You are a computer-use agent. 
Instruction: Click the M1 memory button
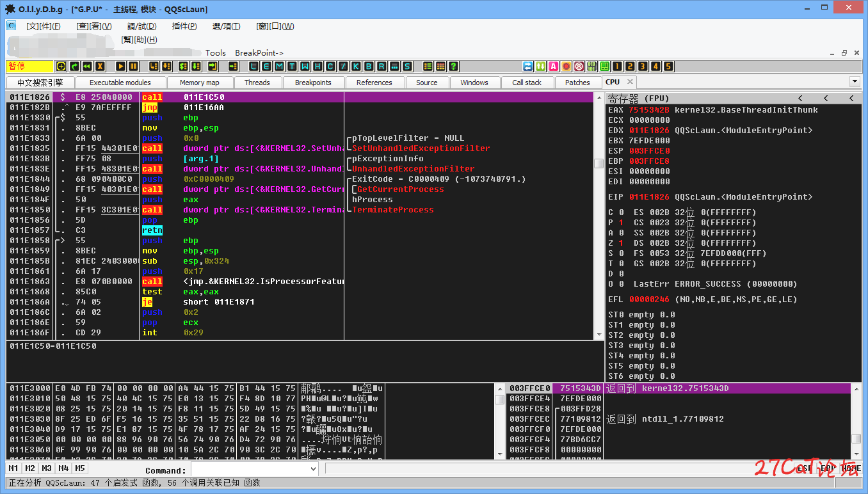click(13, 468)
